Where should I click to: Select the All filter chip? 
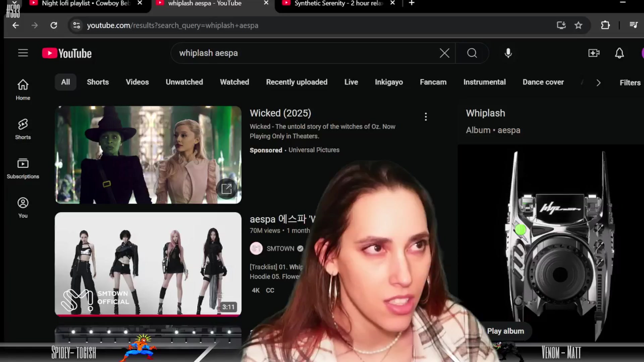65,82
